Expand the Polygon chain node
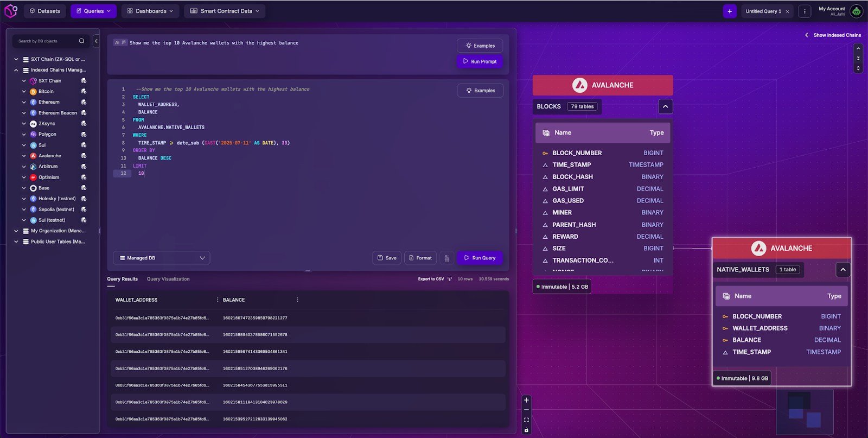The width and height of the screenshot is (868, 438). (24, 134)
